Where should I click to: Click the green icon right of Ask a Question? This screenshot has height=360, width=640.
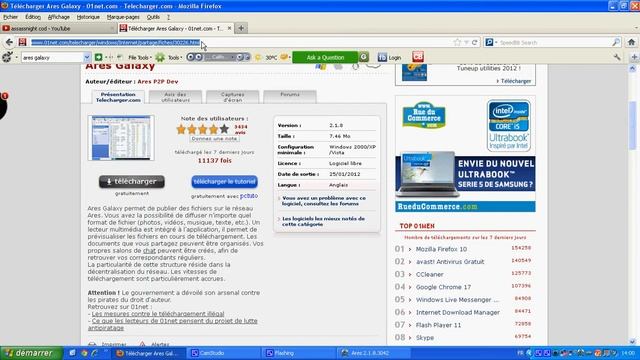click(364, 57)
